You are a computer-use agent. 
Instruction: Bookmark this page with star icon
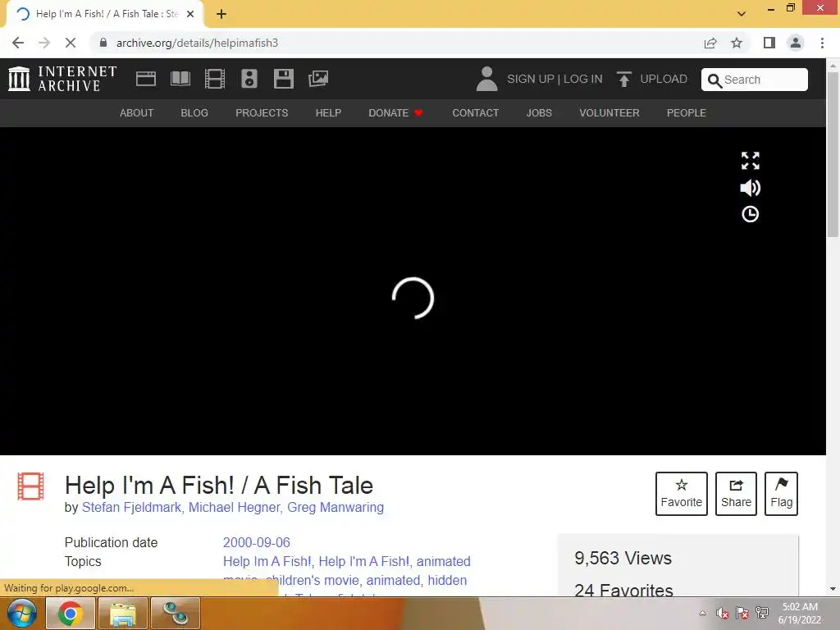(x=737, y=43)
